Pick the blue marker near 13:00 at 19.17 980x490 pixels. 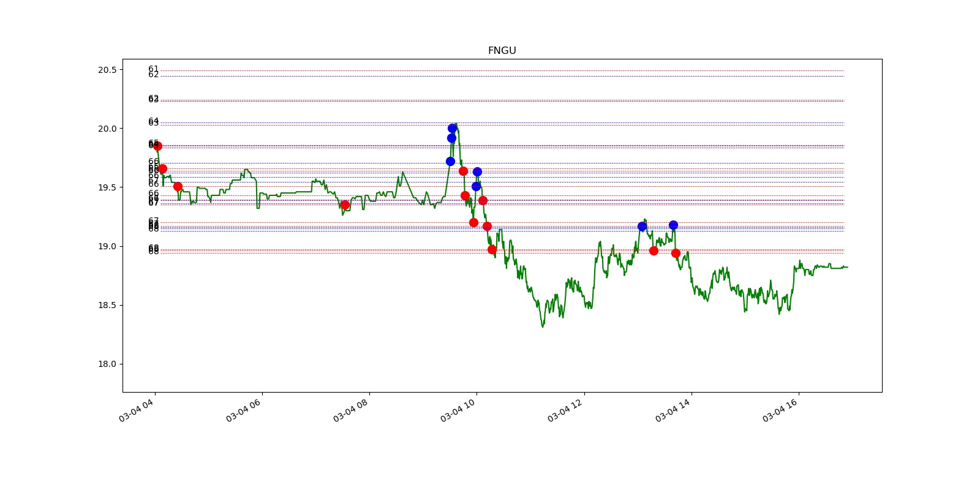pyautogui.click(x=642, y=226)
